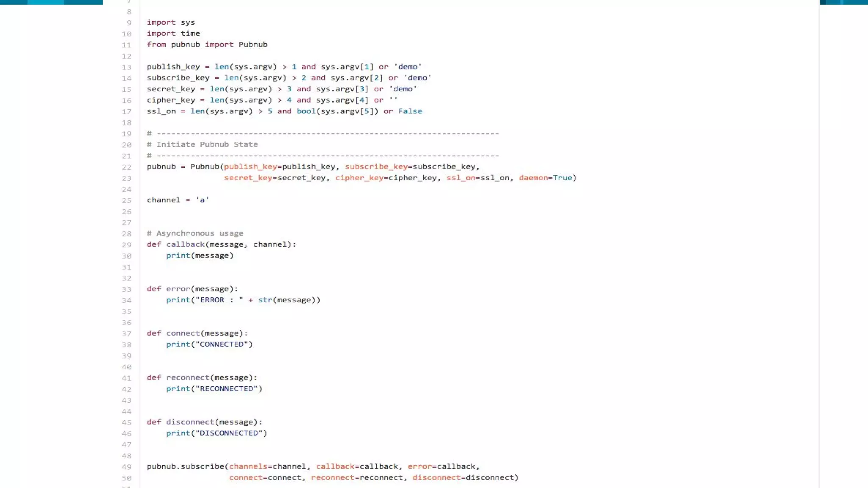Click the 'reconnect' function name in its def
The width and height of the screenshot is (868, 488).
[x=188, y=378]
